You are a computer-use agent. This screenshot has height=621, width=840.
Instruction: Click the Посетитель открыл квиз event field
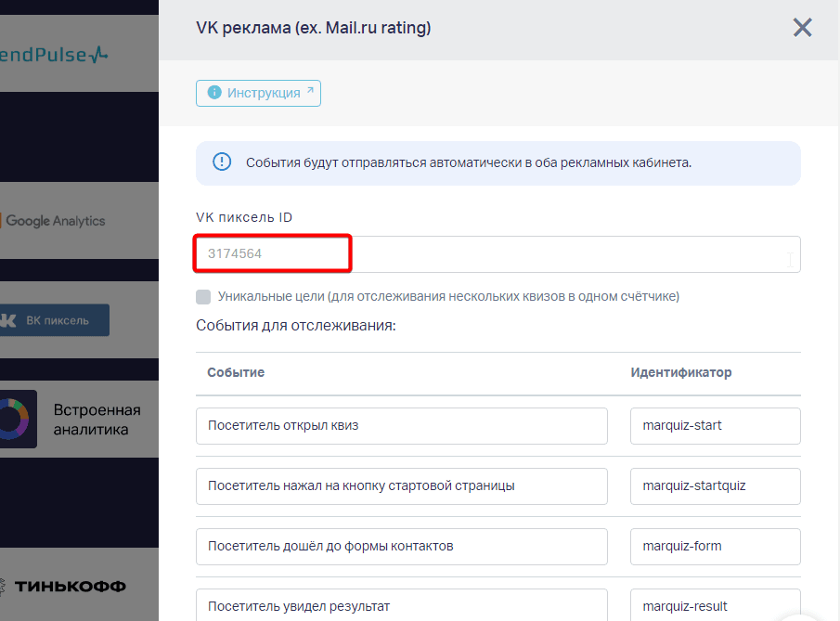click(x=401, y=426)
